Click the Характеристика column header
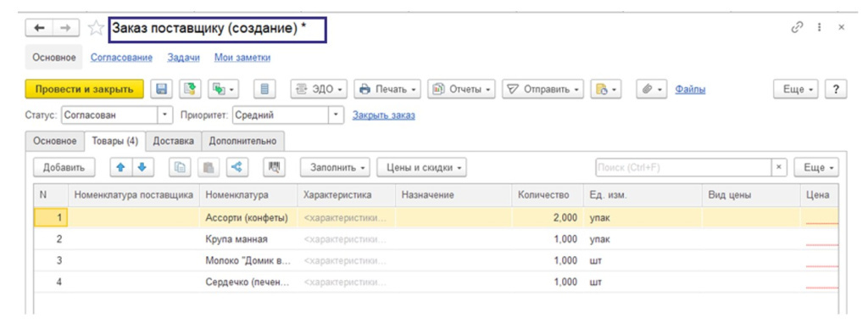 346,195
